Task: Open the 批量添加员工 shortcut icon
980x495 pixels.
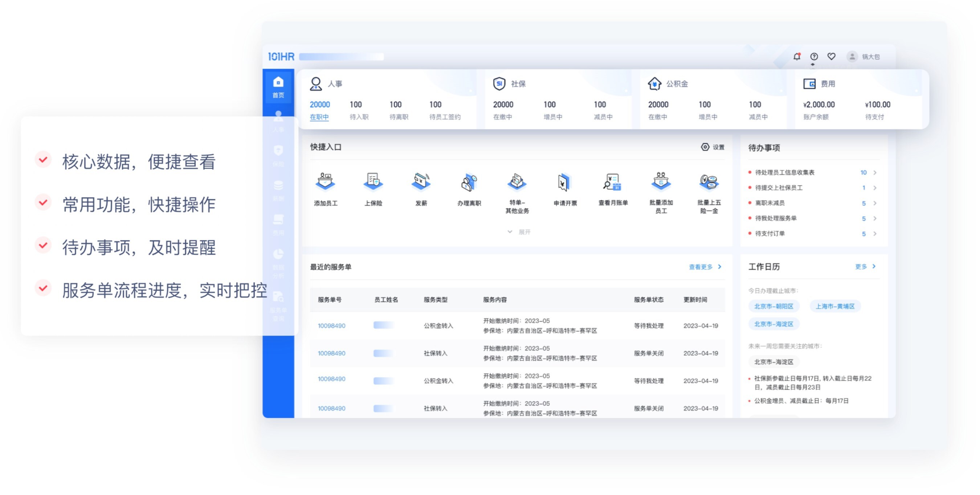Action: click(x=661, y=182)
